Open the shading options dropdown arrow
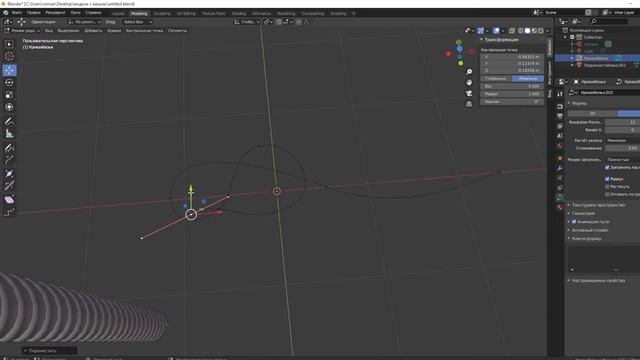The width and height of the screenshot is (640, 360). (x=547, y=31)
